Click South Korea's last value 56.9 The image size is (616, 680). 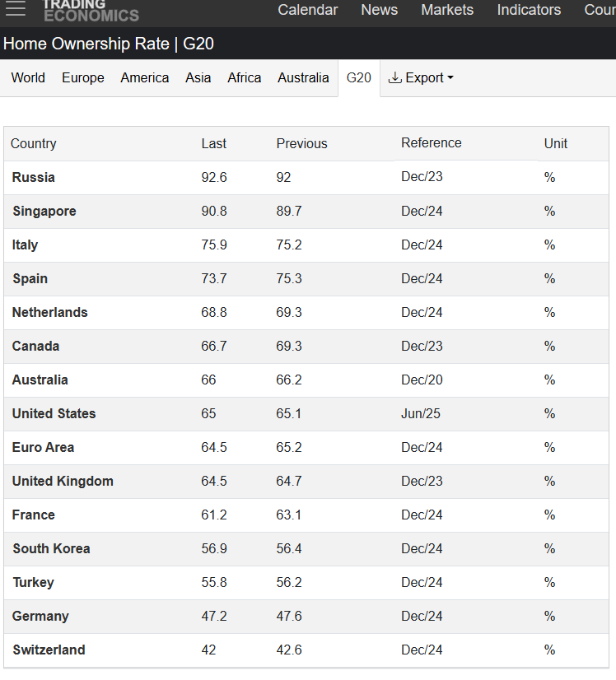(214, 548)
